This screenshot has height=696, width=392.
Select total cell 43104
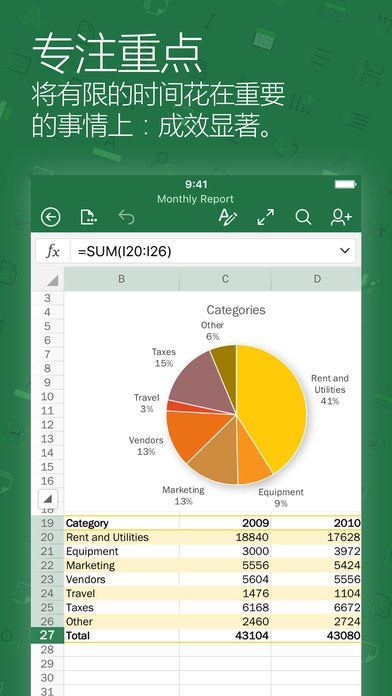pyautogui.click(x=225, y=636)
